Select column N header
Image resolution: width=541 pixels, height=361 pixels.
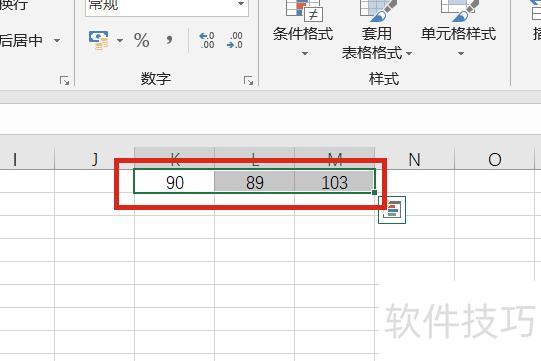click(414, 159)
